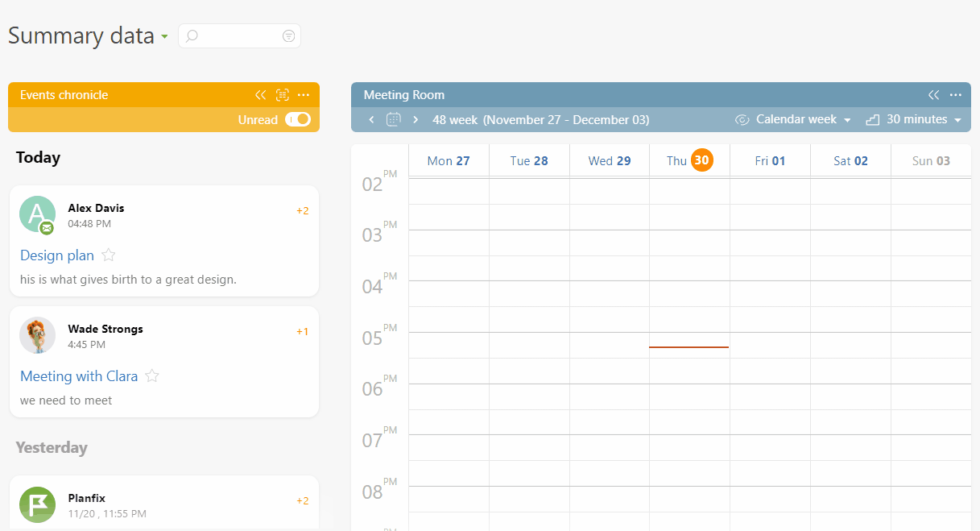Open Meeting Room more options menu
980x531 pixels.
click(x=956, y=95)
